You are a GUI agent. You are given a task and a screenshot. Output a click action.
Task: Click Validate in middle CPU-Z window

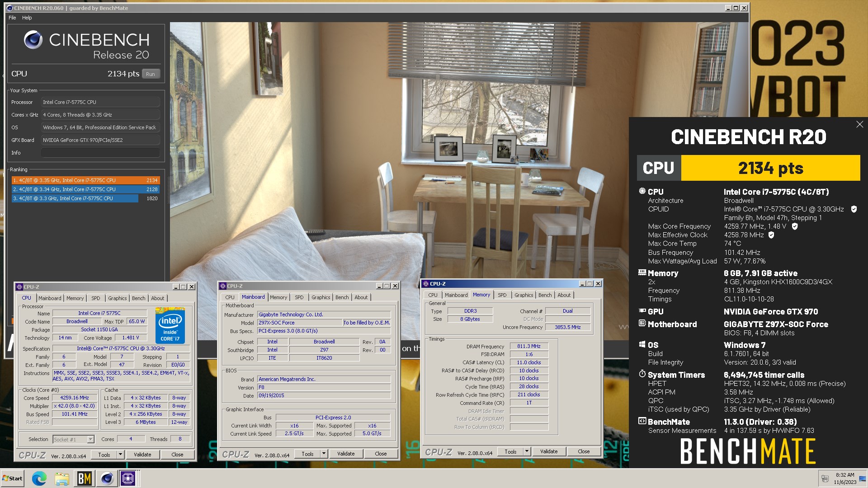coord(346,454)
